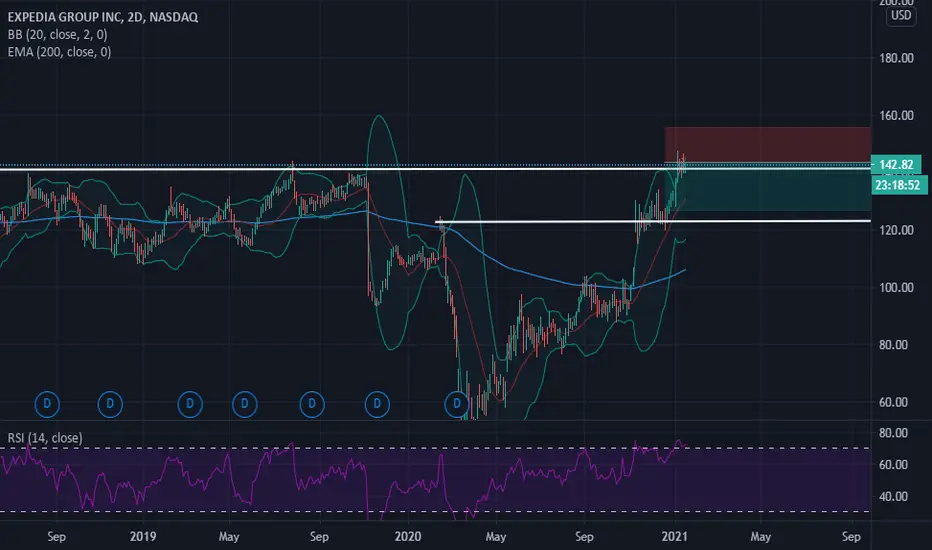
Task: Click the dividend marker after 2019
Action: pos(190,404)
